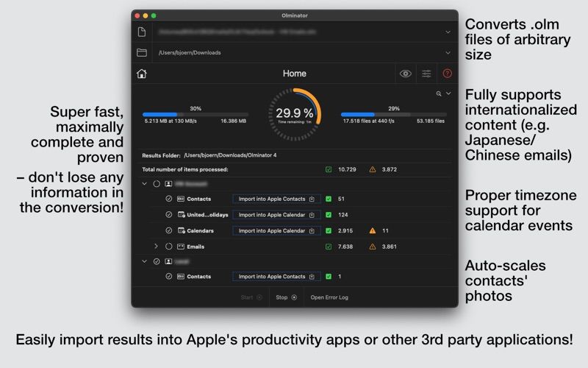Click orange warning triangle next to 11
588x368 pixels.
click(x=373, y=230)
